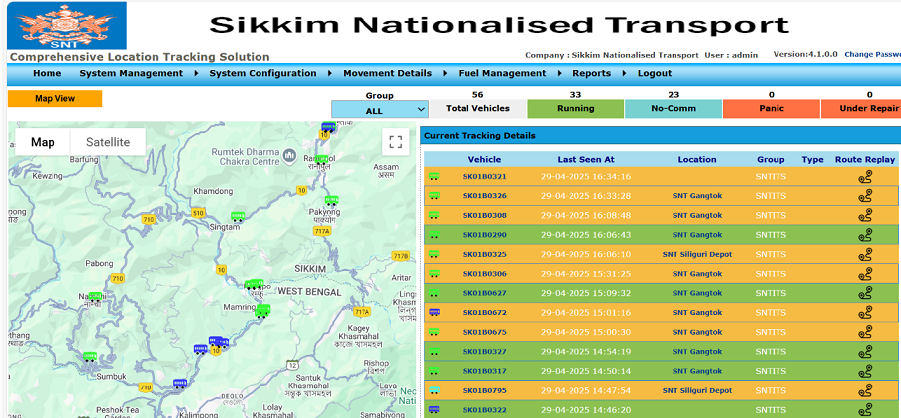Click bus icon in SK01B0290 row

point(434,235)
